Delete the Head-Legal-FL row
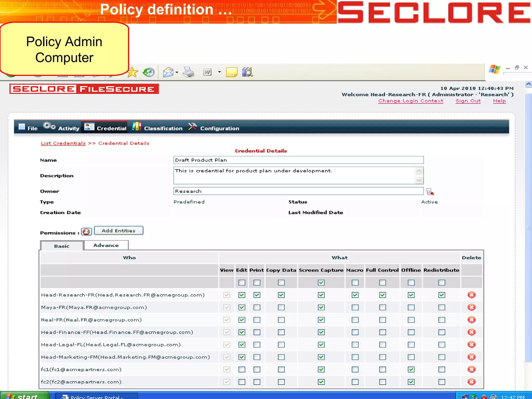 (471, 345)
